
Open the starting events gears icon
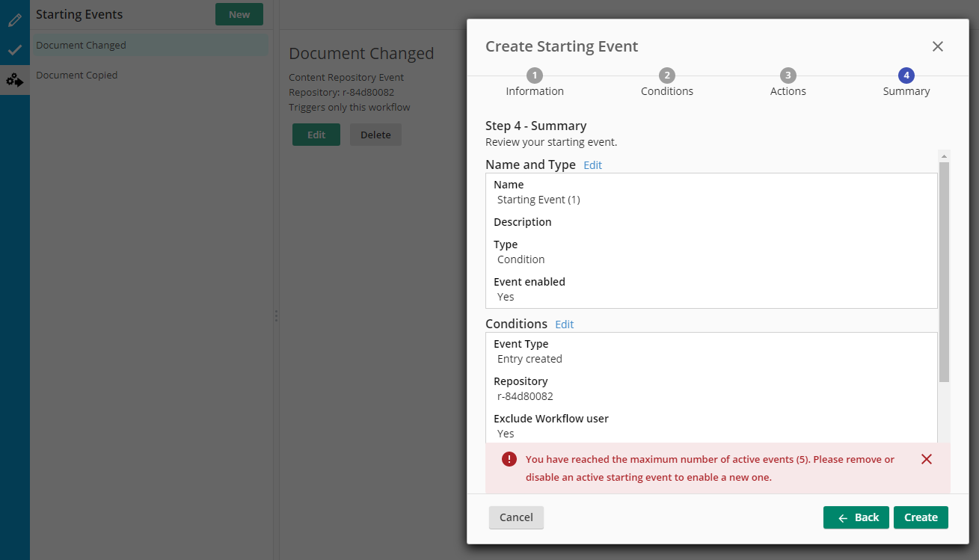click(14, 79)
